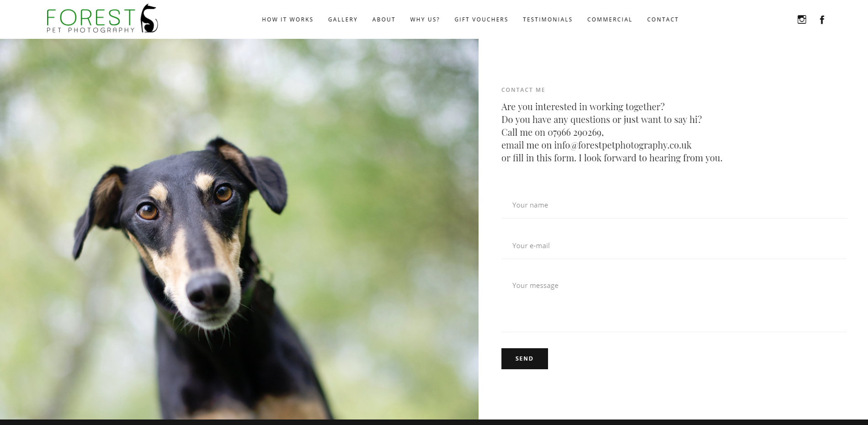Image resolution: width=868 pixels, height=425 pixels.
Task: Click the Forest Pet Photography logo
Action: tap(102, 19)
